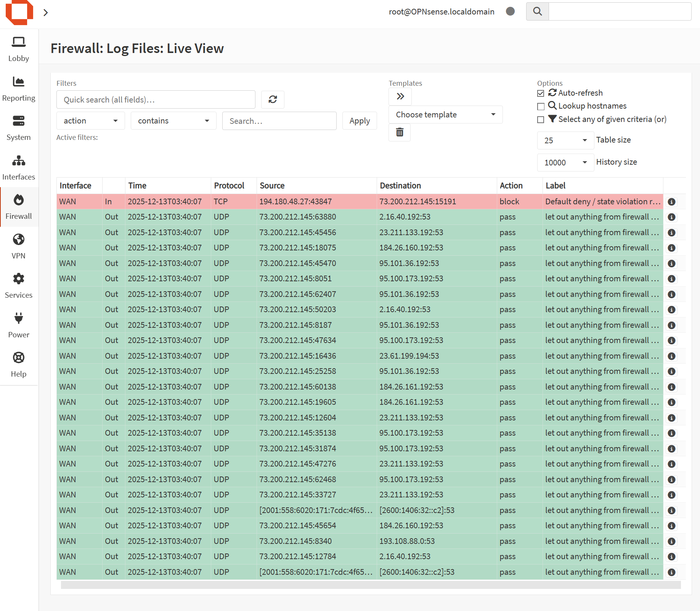This screenshot has height=611, width=700.
Task: Open the contains operator dropdown
Action: point(173,121)
